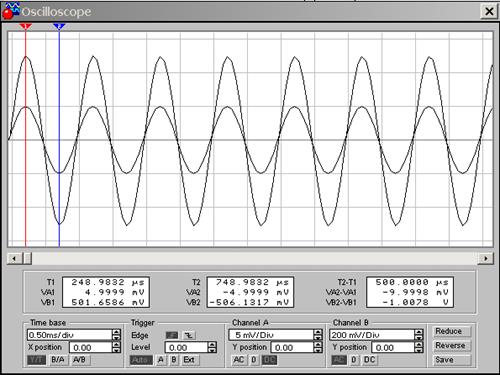Image resolution: width=500 pixels, height=375 pixels.
Task: Click the blue T2 cursor marker
Action: (59, 27)
